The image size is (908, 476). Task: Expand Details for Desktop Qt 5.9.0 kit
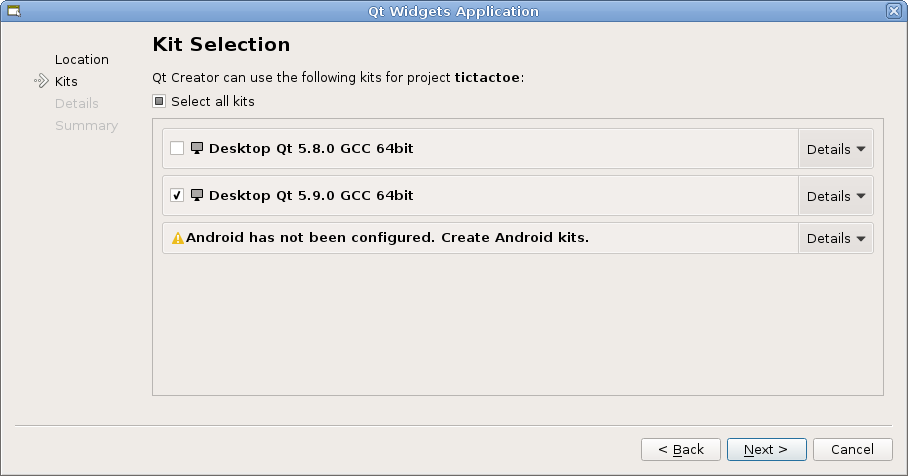point(836,196)
